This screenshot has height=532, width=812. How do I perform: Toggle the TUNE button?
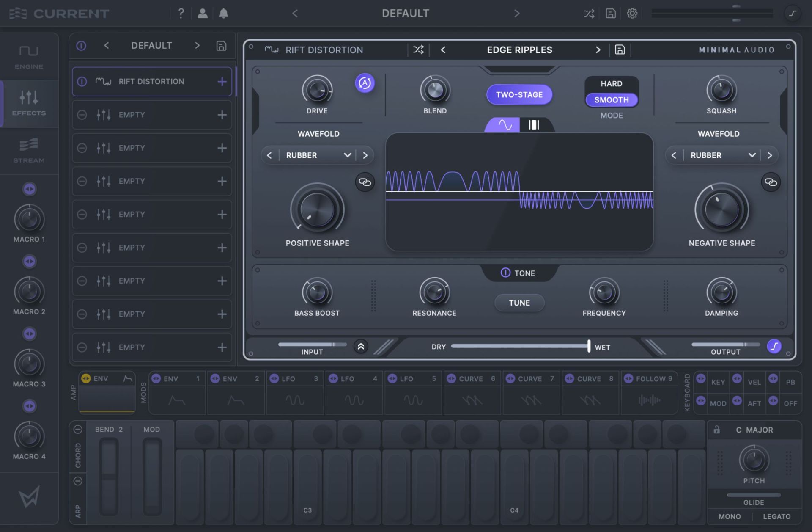(x=519, y=303)
